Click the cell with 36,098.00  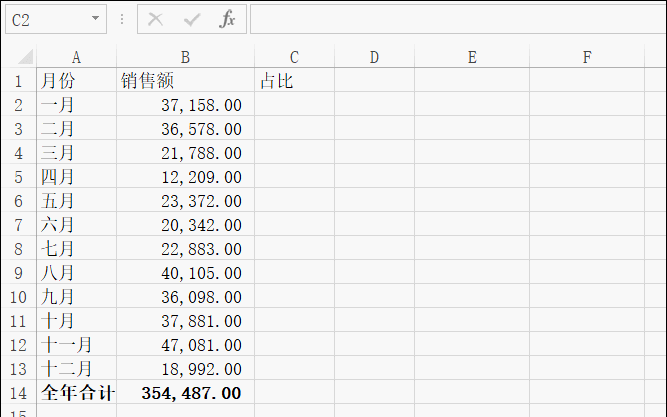point(185,297)
